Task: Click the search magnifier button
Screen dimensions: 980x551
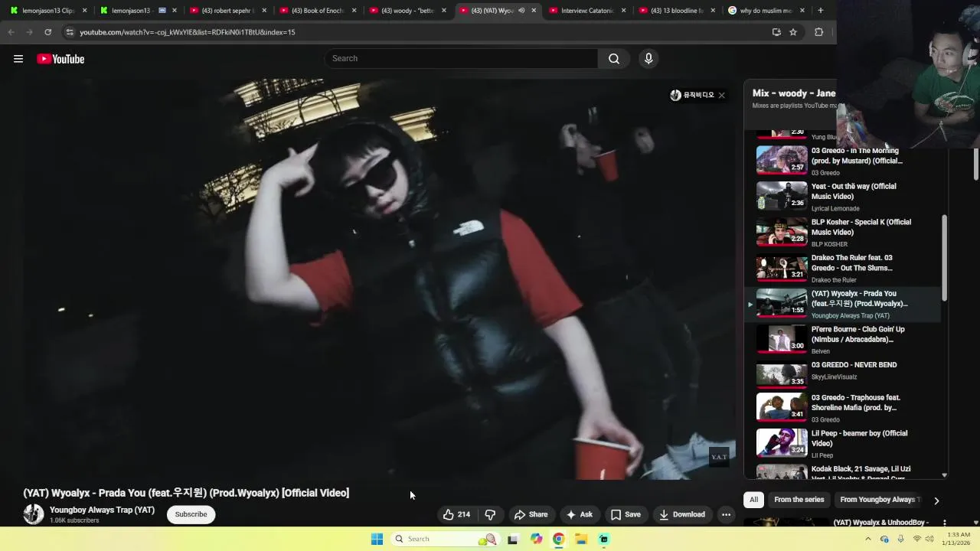Action: pyautogui.click(x=614, y=59)
